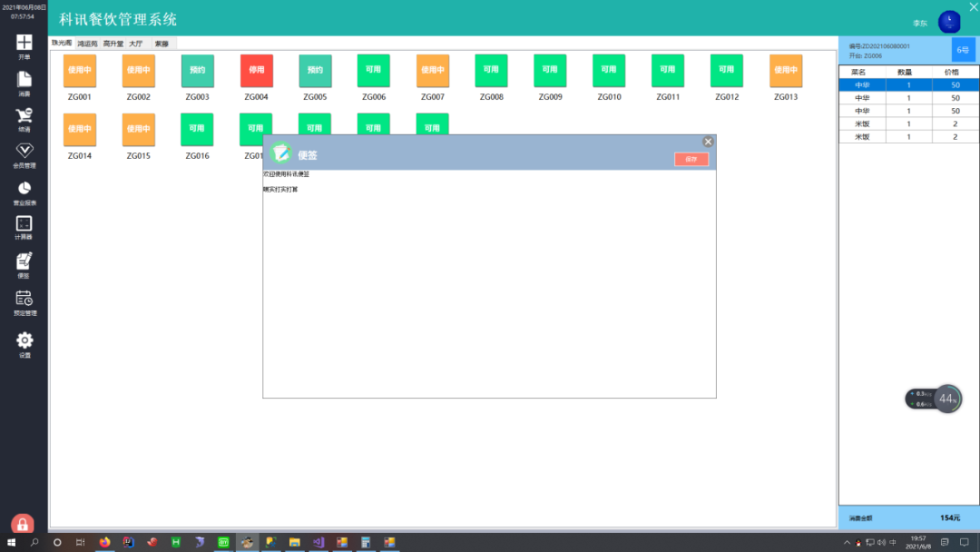
Task: Switch to the 鸿运苑 tab
Action: click(x=87, y=44)
